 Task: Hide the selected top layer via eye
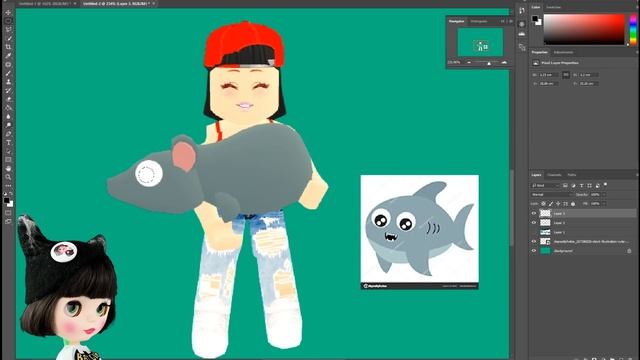pyautogui.click(x=533, y=213)
